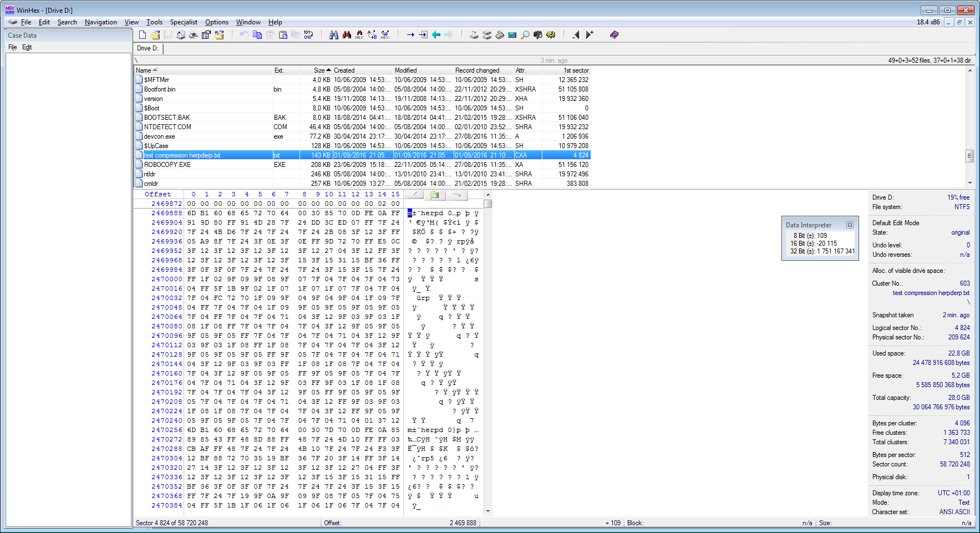Screen dimensions: 980x533
Task: Select the NTDETECT.COM file row
Action: click(363, 127)
